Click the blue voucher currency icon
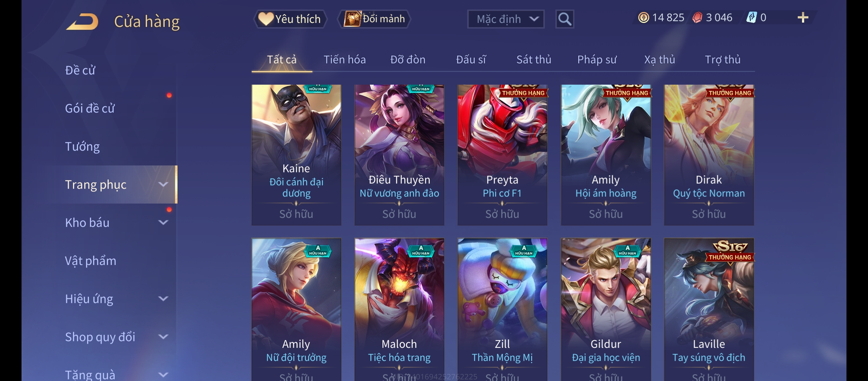Image resolution: width=868 pixels, height=381 pixels. [x=752, y=18]
